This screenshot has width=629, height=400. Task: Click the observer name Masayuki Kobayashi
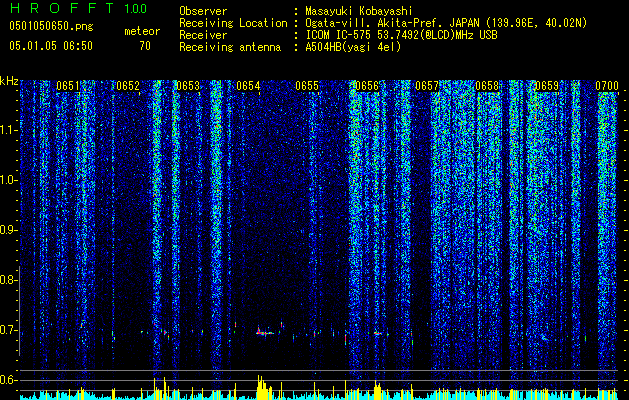(x=358, y=11)
